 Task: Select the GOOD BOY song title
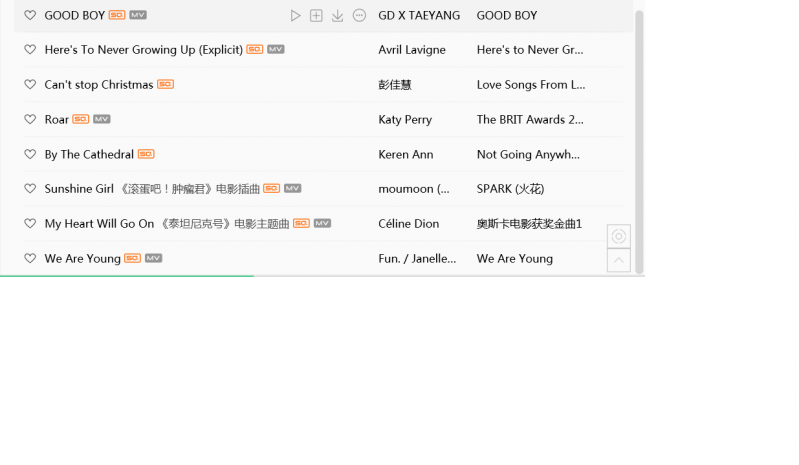74,16
